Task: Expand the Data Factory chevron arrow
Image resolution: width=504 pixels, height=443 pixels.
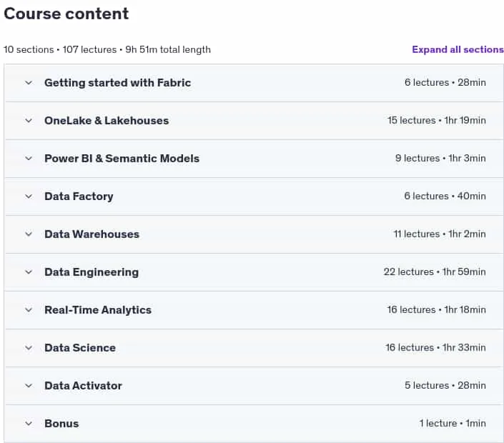Action: tap(29, 196)
